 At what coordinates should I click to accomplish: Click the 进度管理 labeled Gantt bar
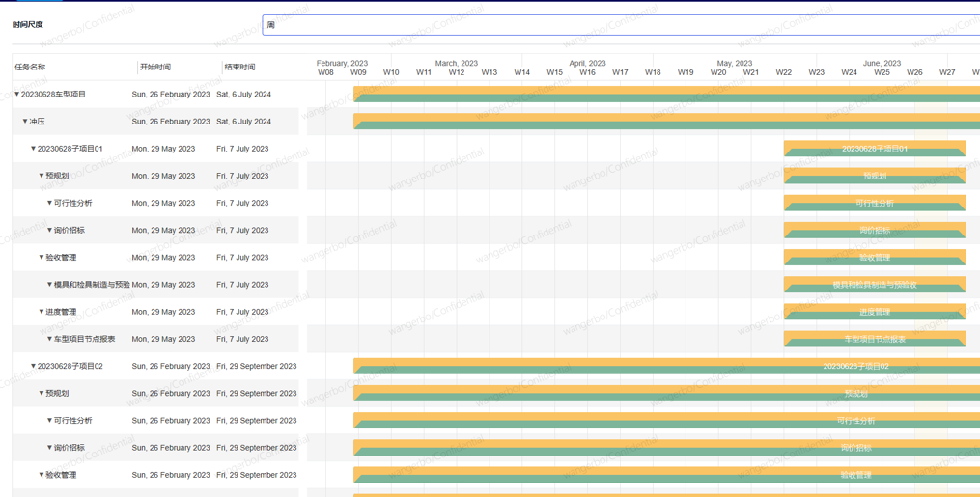875,312
